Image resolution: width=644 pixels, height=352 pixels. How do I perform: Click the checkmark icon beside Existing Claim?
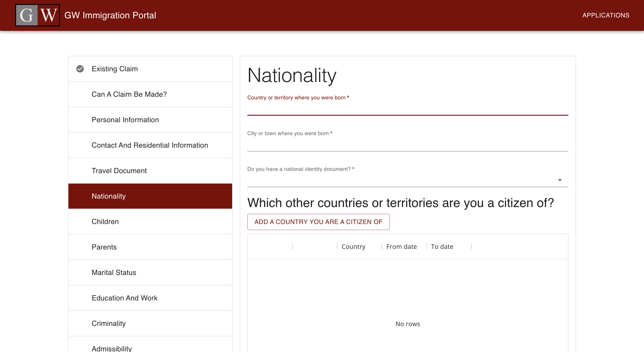[80, 69]
